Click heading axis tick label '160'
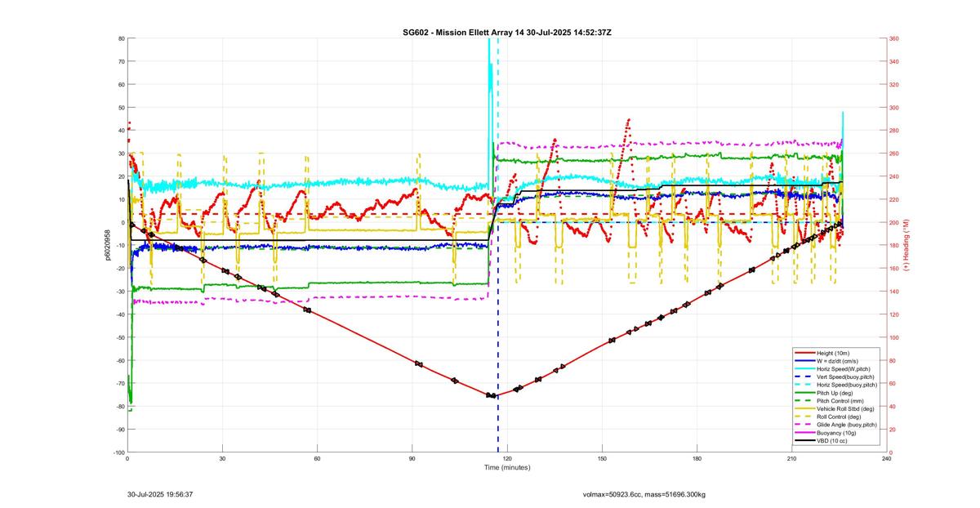980x508 pixels. click(894, 269)
